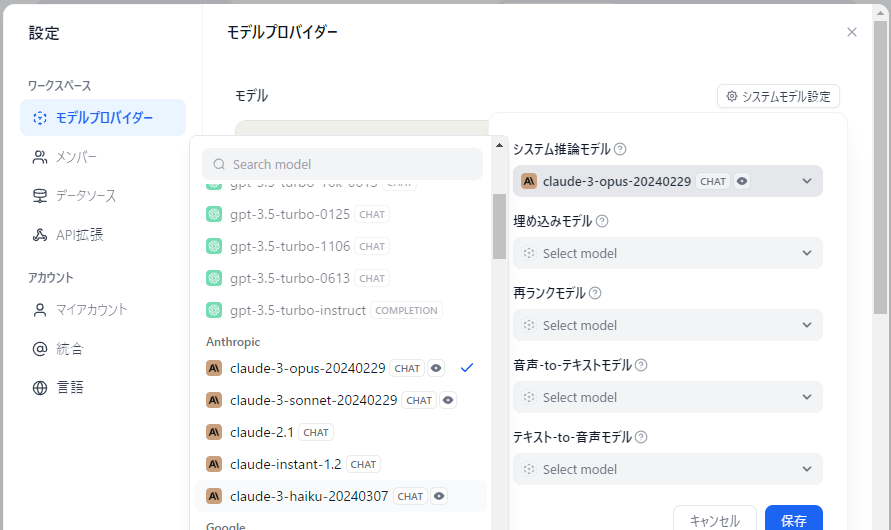Click the Anthropic logo in システム推論モデル field
Viewport: 891px width, 530px height.
[x=529, y=181]
